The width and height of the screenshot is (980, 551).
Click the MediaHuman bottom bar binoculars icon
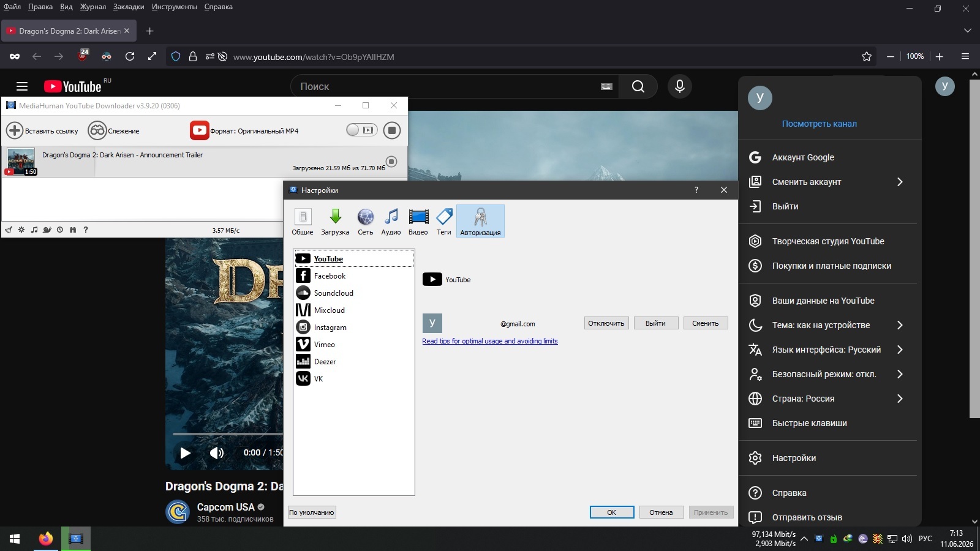tap(73, 230)
